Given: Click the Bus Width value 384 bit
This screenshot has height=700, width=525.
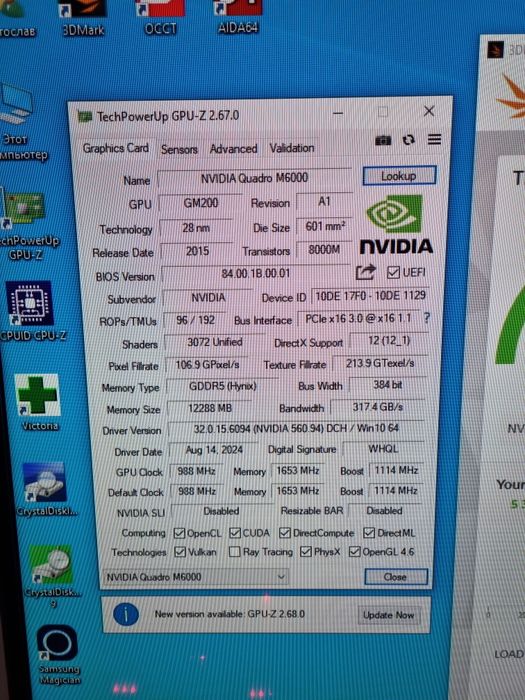Looking at the screenshot, I should pos(388,385).
